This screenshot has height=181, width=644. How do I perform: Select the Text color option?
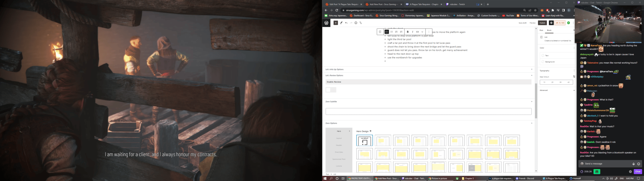coord(557,56)
